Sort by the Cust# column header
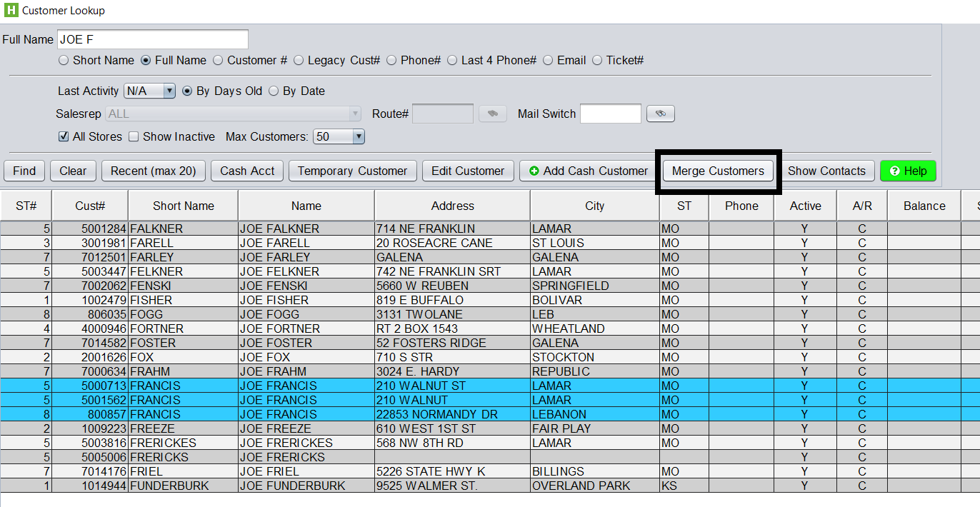 [x=90, y=206]
